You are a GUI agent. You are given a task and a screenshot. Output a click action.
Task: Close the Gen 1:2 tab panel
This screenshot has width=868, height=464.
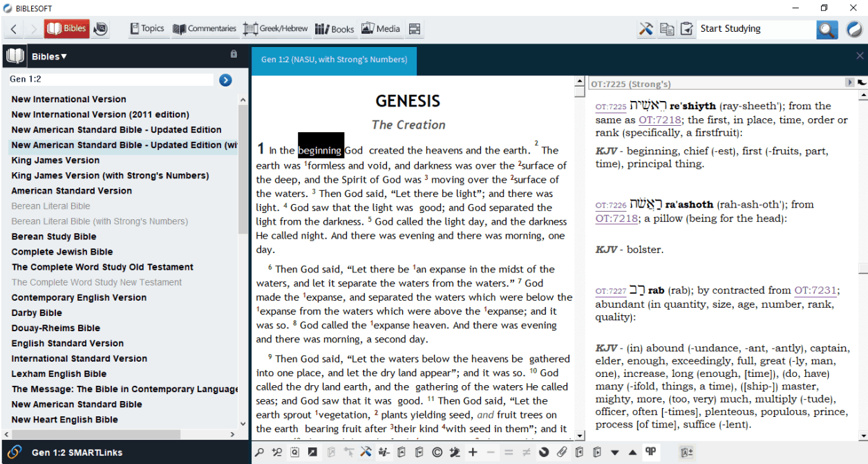(860, 56)
